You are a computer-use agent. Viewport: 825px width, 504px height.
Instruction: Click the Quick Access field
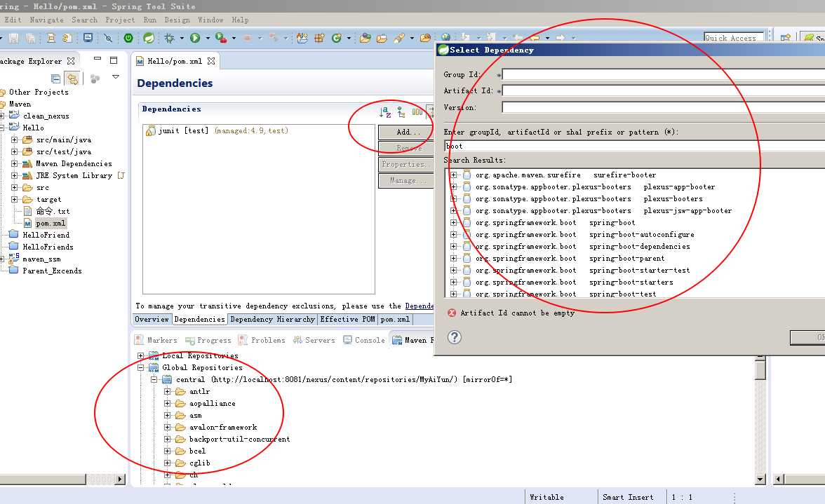(x=734, y=38)
